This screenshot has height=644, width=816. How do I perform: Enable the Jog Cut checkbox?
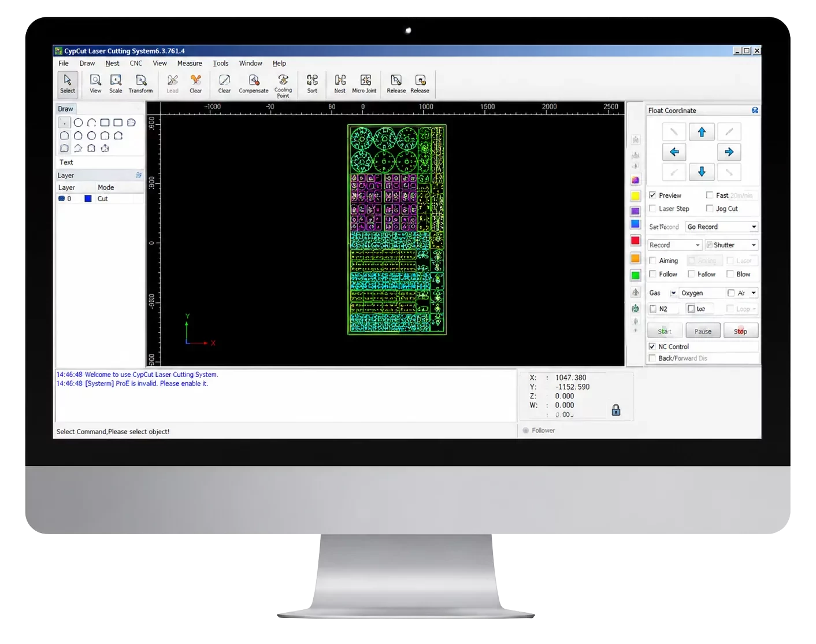pos(710,209)
